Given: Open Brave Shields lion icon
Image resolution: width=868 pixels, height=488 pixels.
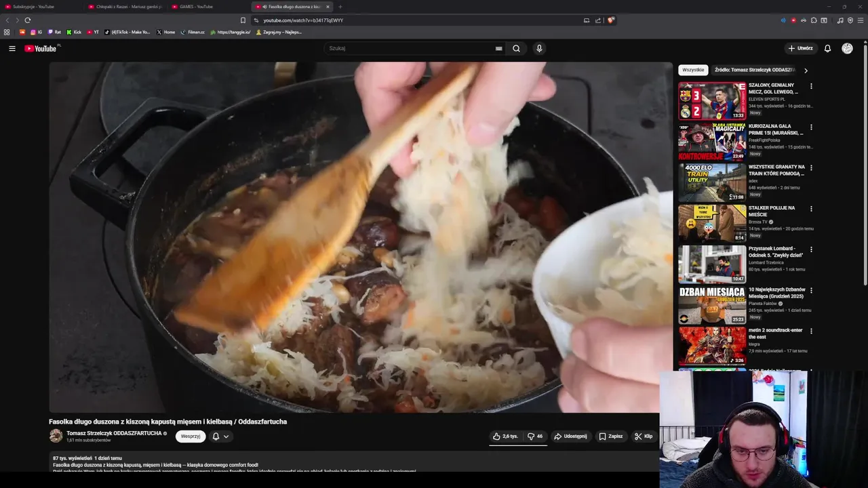Looking at the screenshot, I should pos(610,20).
